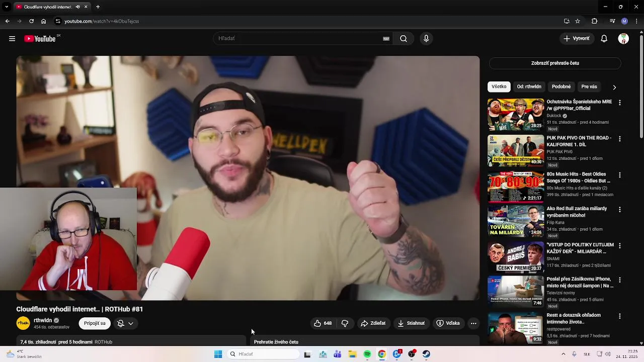Click the Pripojiť sa join button
Screen dimensions: 644x362
[x=95, y=323]
